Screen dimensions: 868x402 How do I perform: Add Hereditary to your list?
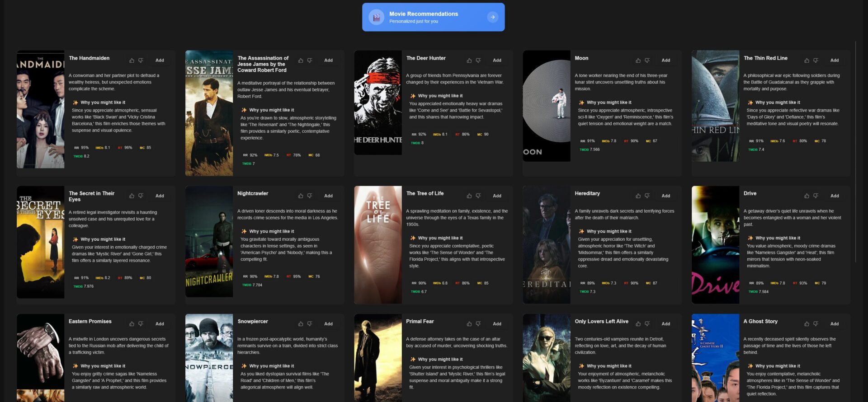(665, 196)
